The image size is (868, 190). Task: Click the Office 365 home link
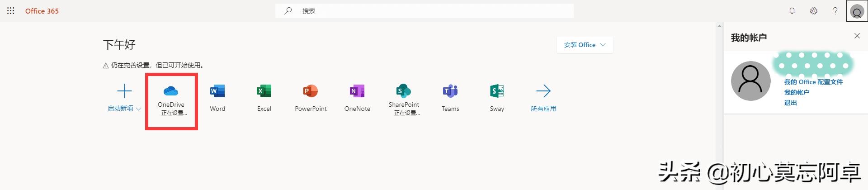tap(42, 11)
